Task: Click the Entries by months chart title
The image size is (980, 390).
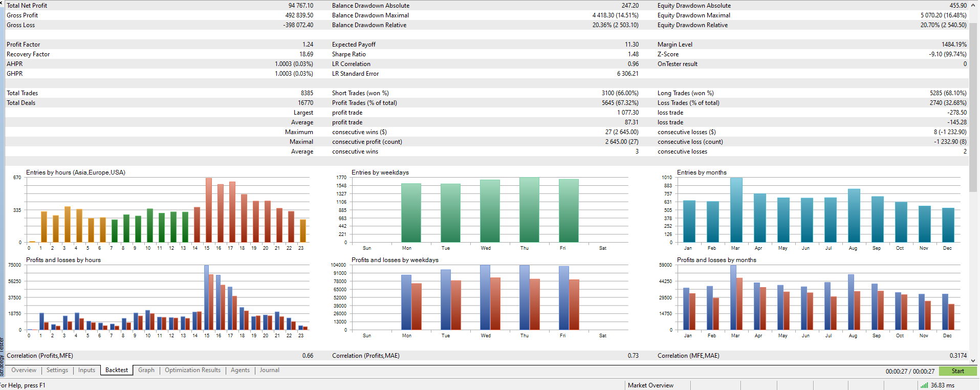Action: point(702,172)
